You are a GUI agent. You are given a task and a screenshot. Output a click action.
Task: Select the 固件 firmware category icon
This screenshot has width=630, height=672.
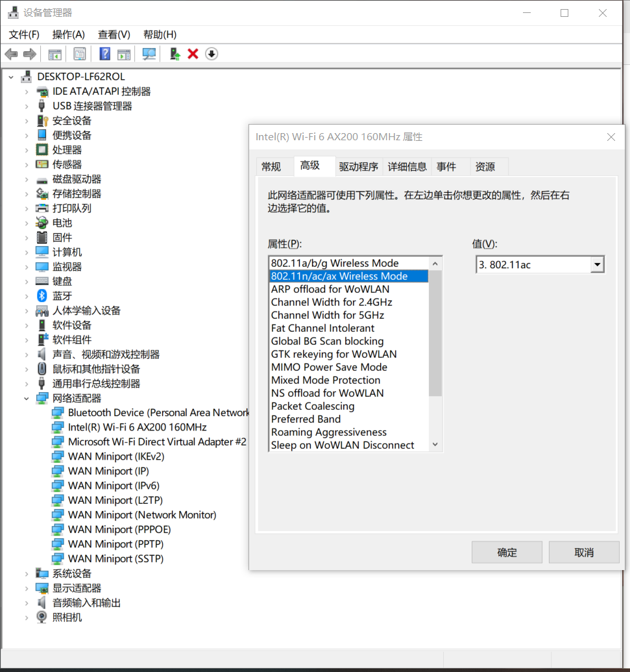point(42,238)
